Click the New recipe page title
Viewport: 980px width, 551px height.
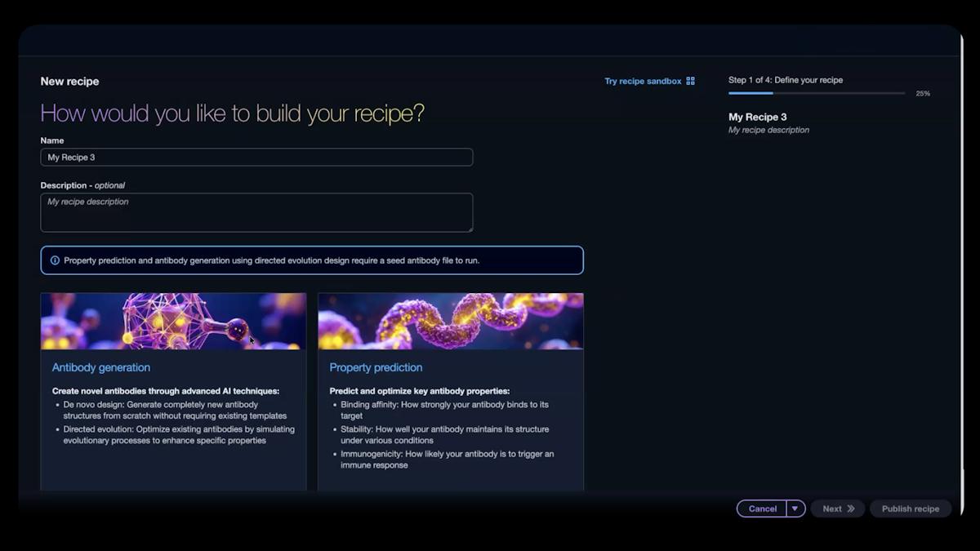tap(69, 81)
